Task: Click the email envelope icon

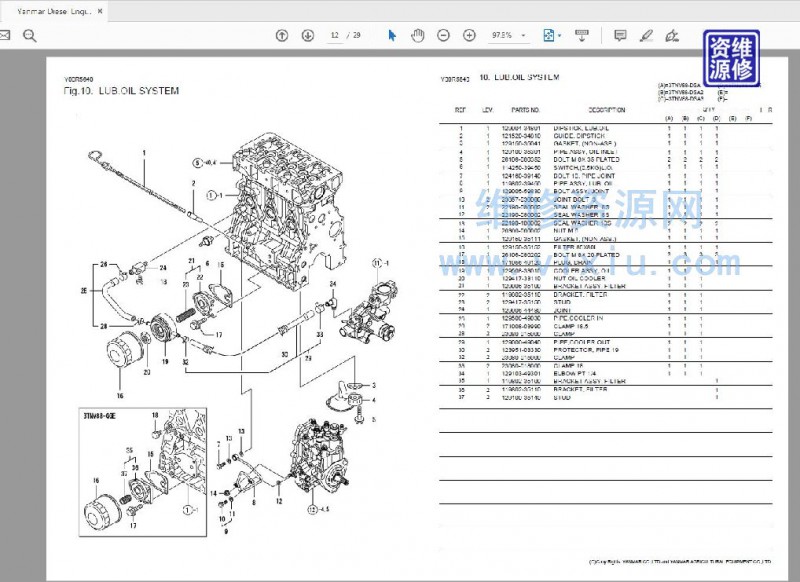Action: (x=5, y=35)
